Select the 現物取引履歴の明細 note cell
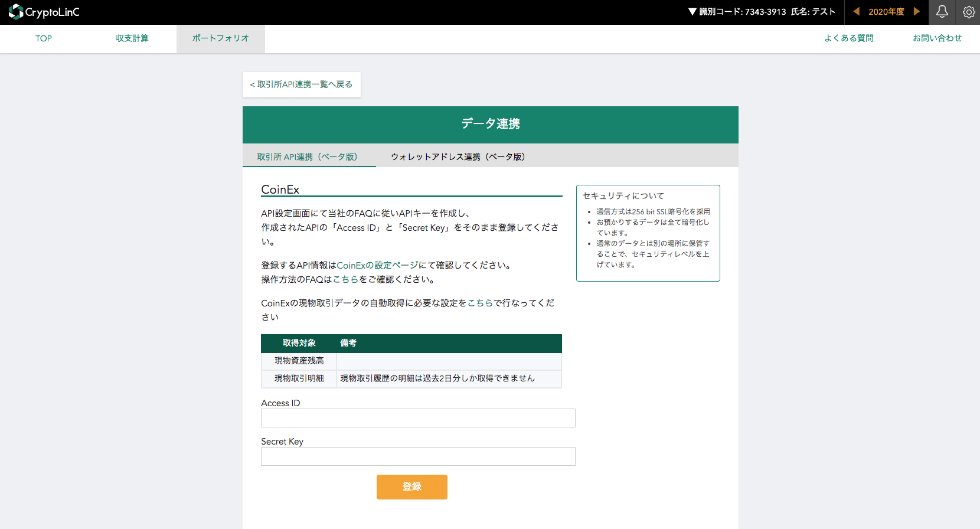 click(449, 379)
